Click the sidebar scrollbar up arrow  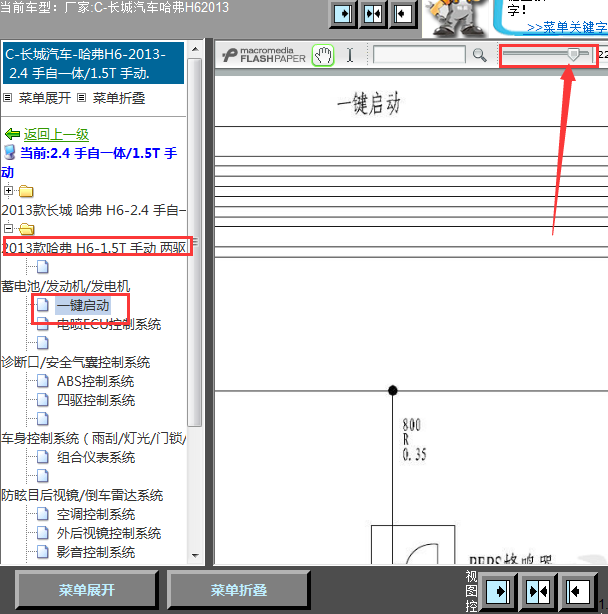pos(195,49)
